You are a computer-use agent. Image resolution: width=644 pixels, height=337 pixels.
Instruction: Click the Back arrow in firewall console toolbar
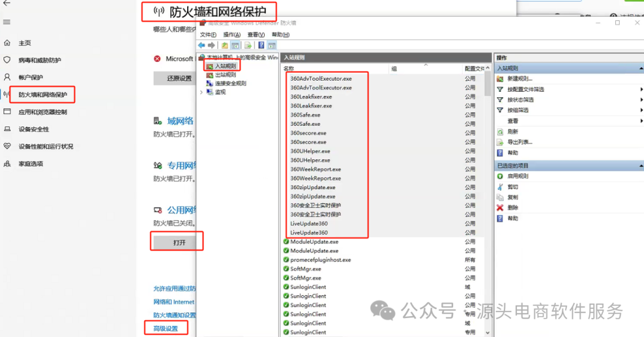(x=202, y=45)
